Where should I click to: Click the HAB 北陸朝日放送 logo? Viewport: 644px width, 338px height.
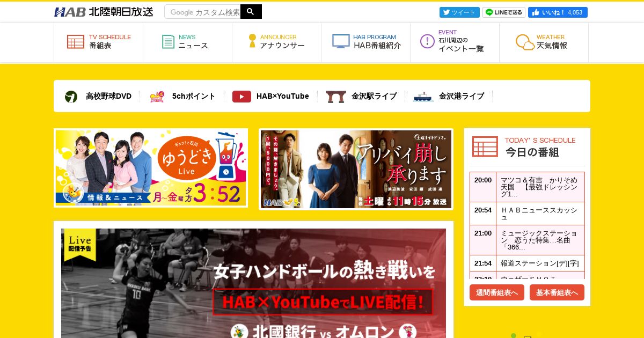(104, 12)
